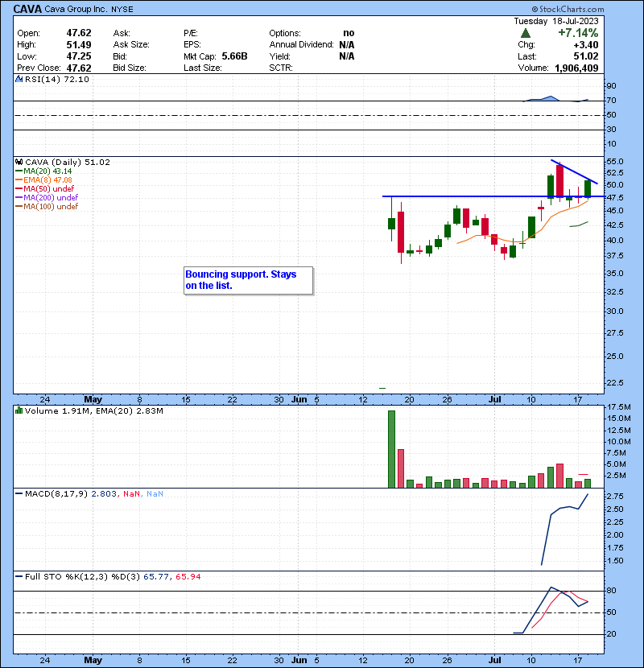Click the MA(100) undef legend entry
The image size is (644, 668).
tap(47, 206)
